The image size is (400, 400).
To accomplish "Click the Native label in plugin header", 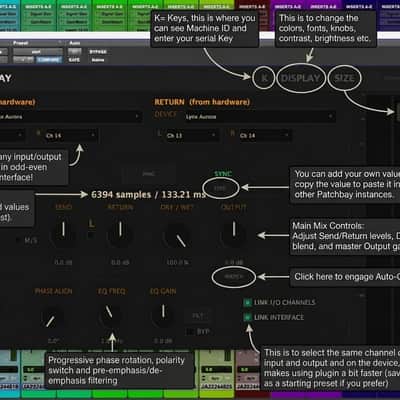I will (98, 60).
